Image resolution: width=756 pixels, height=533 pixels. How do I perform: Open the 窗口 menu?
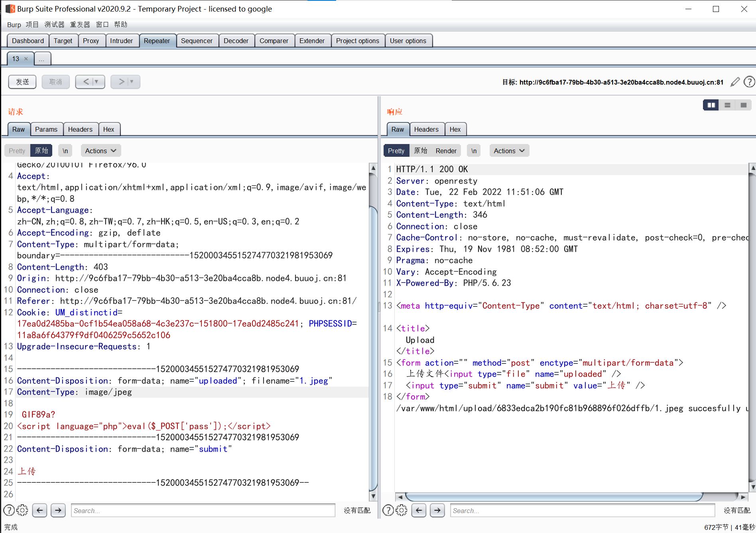102,25
